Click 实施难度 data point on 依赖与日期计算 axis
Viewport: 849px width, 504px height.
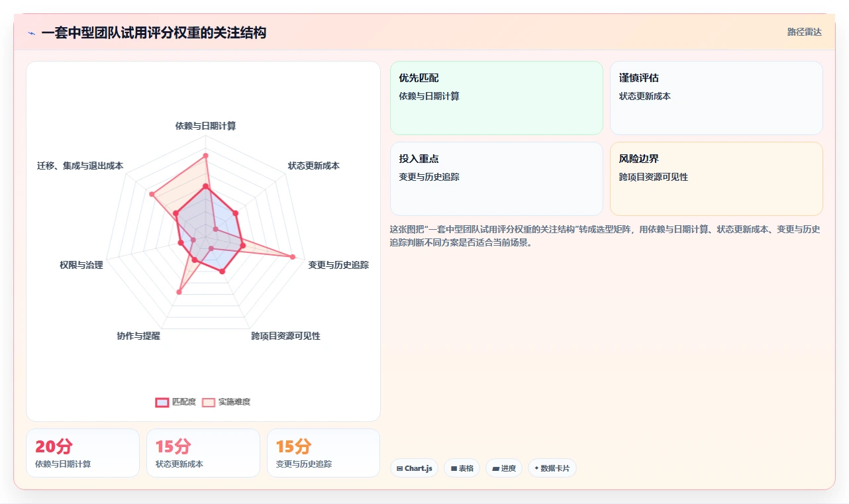[x=205, y=156]
